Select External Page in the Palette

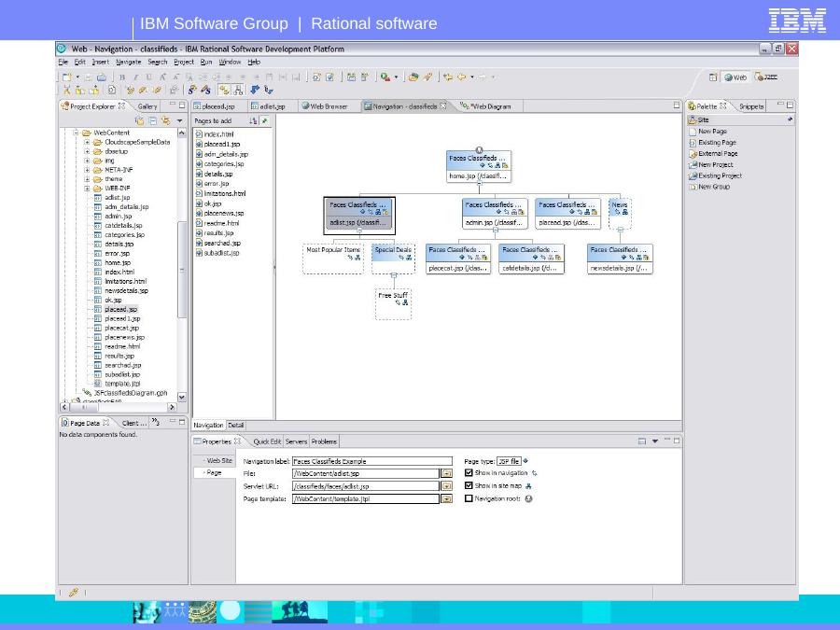(x=713, y=154)
